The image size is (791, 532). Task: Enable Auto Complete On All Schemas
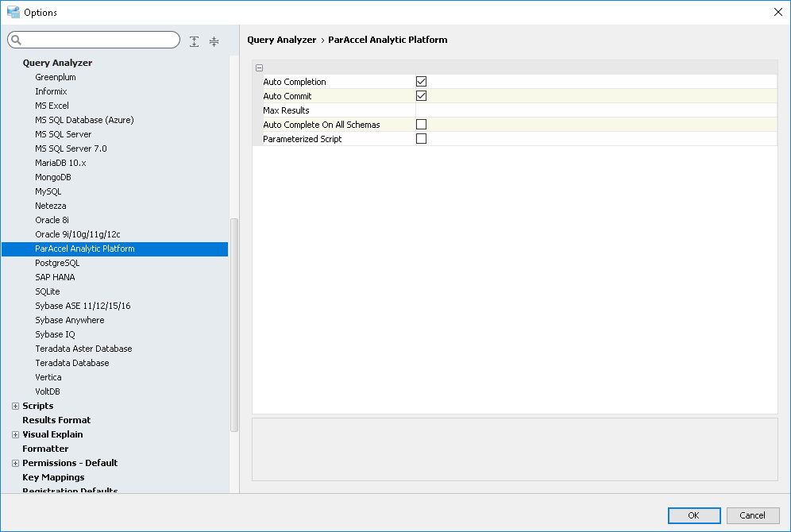coord(422,125)
